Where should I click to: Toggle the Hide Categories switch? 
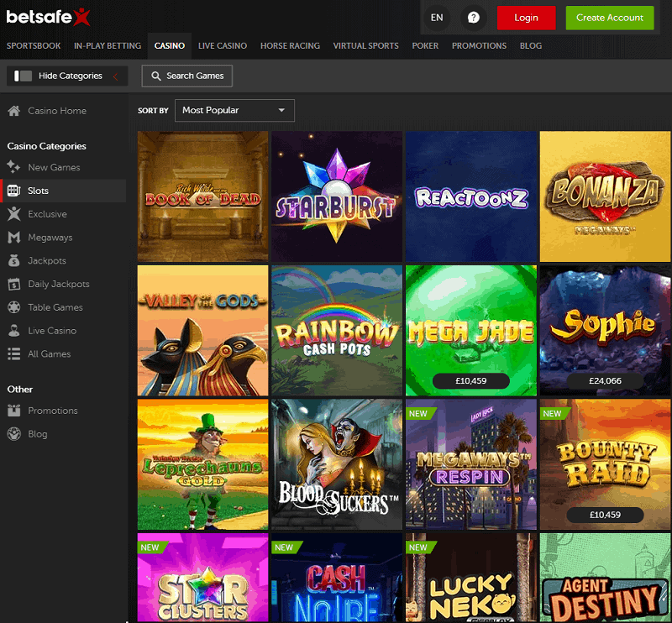point(24,76)
